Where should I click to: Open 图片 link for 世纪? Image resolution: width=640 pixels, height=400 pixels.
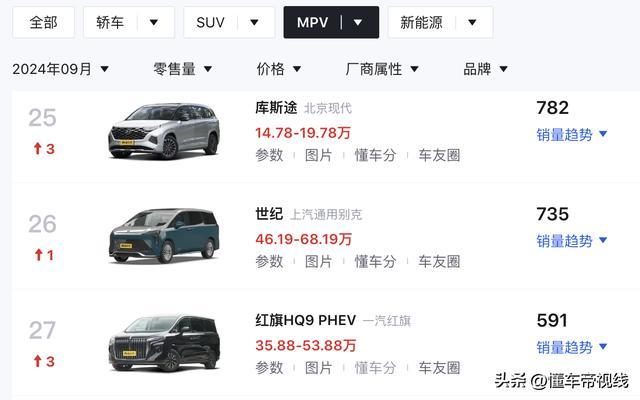319,262
